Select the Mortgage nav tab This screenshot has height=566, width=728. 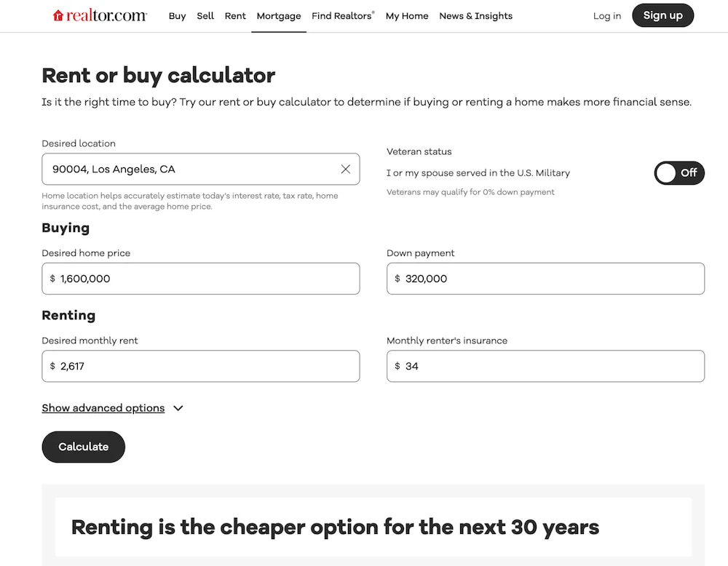279,16
